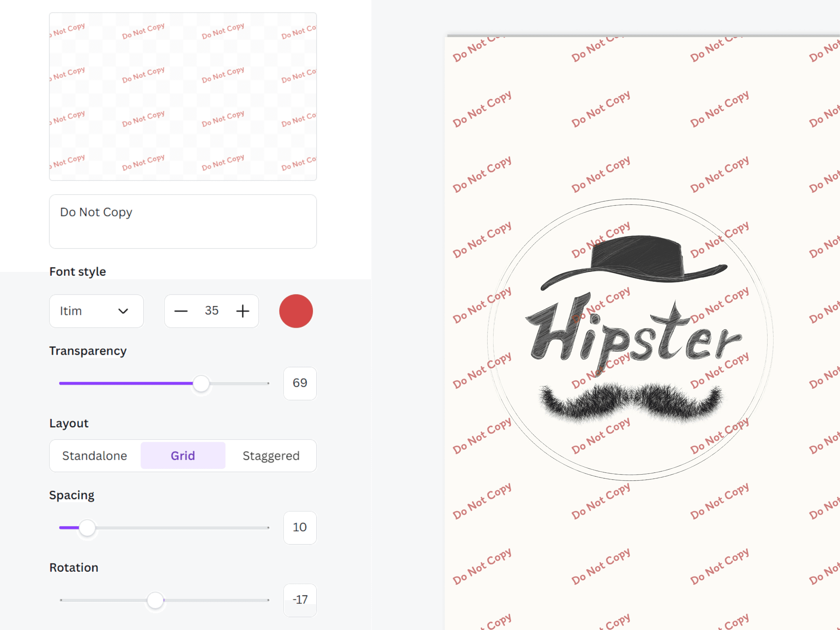Click the Layout heading label
Viewport: 840px width, 630px height.
(x=69, y=423)
